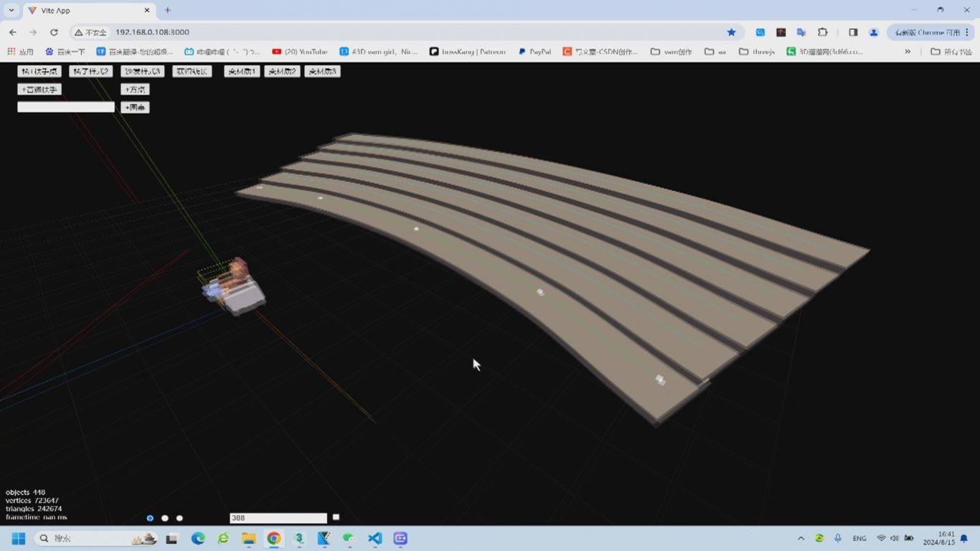Open the 'aa' bookmark folder
The image size is (980, 551).
click(716, 52)
